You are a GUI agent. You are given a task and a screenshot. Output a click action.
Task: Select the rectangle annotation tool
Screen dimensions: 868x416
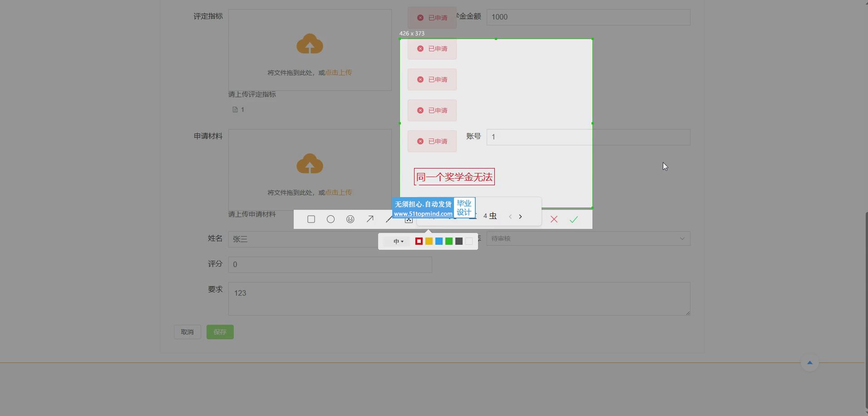311,219
